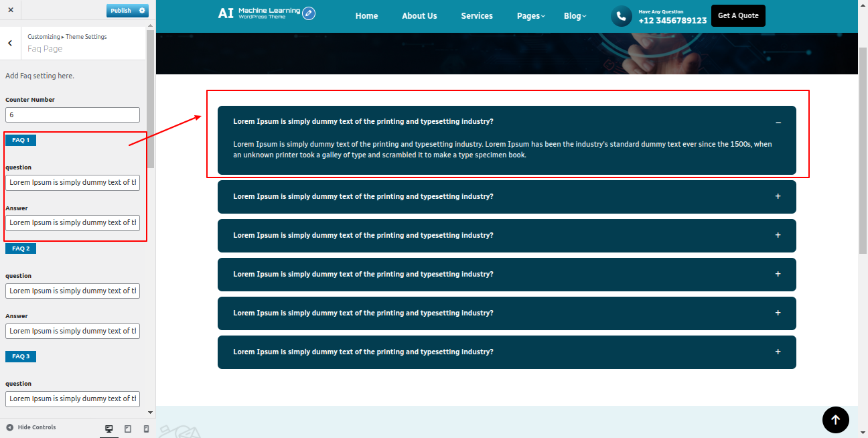The image size is (868, 438).
Task: Click the phone number +12 3456789123
Action: click(x=672, y=21)
